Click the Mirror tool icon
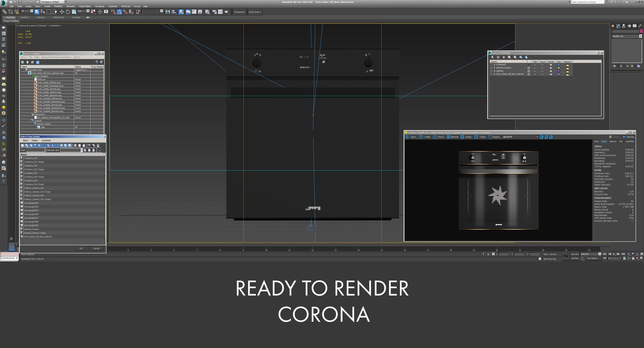The height and width of the screenshot is (348, 644). point(168,12)
